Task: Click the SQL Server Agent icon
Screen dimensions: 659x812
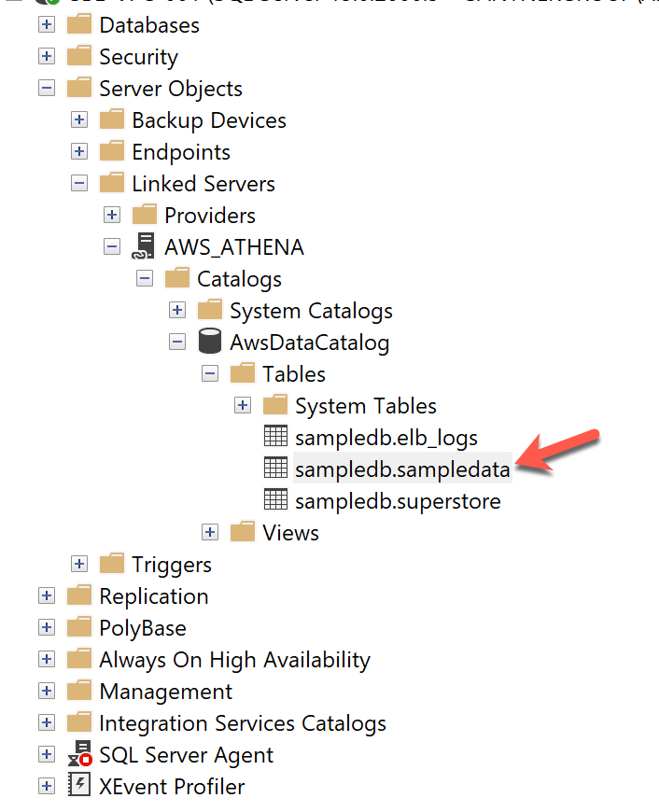Action: 79,755
